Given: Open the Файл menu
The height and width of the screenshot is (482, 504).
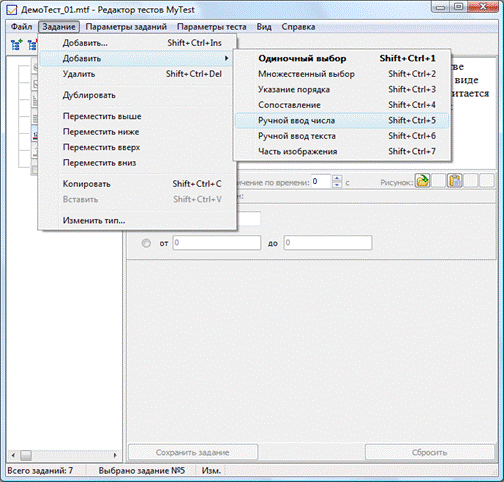Looking at the screenshot, I should coord(21,27).
